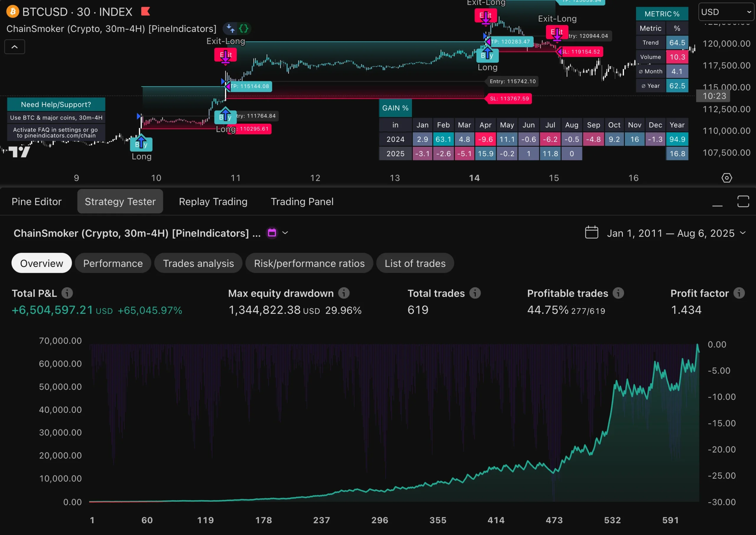
Task: Collapse the indicator legend with chevron button
Action: (x=14, y=47)
